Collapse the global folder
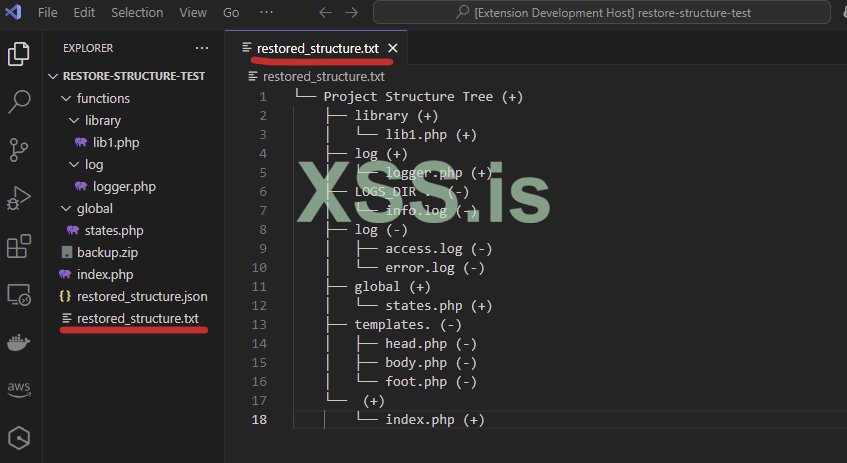847x463 pixels. pos(66,209)
